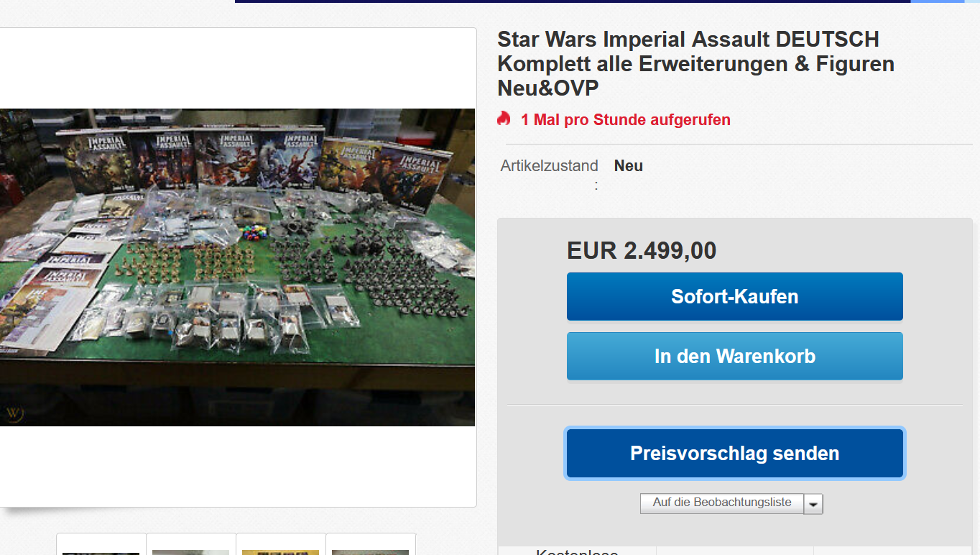Open the main product photo
Viewport: 980px width, 555px height.
[237, 267]
